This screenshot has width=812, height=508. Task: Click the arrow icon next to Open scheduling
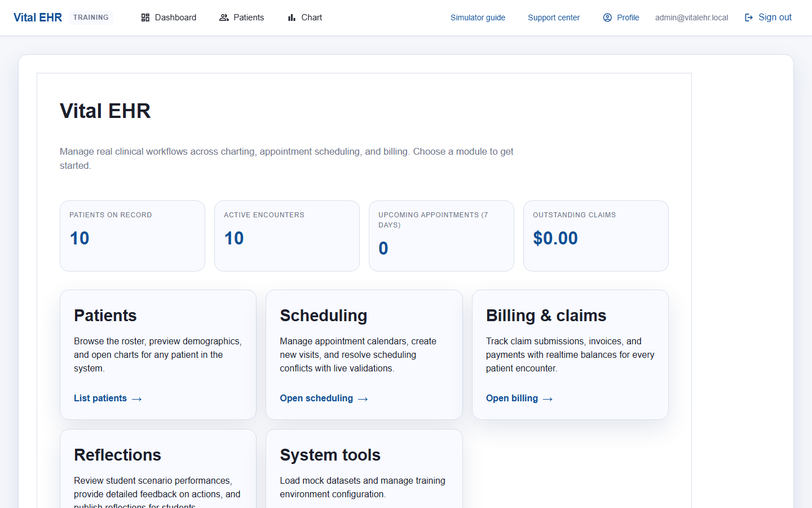click(x=363, y=398)
